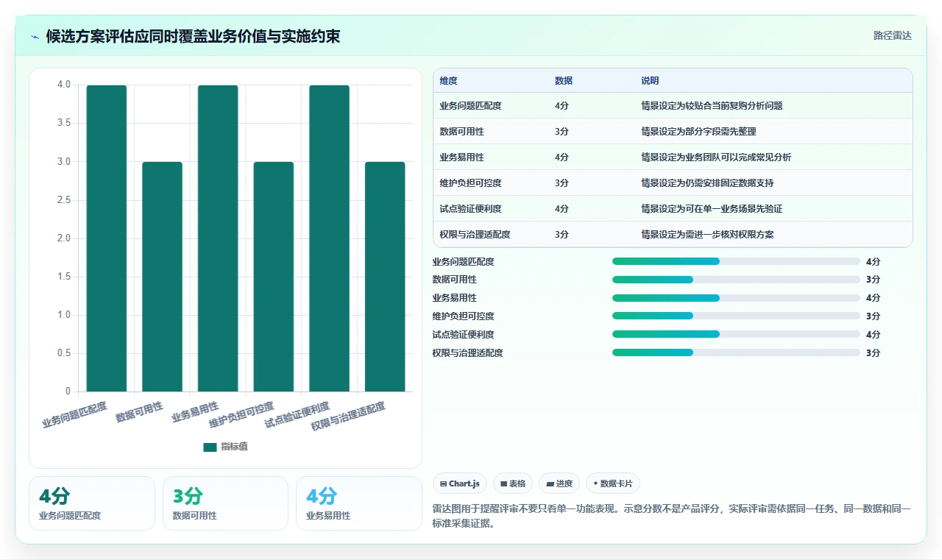942x560 pixels.
Task: Click the 0.5 y-axis tick label
Action: [x=64, y=353]
